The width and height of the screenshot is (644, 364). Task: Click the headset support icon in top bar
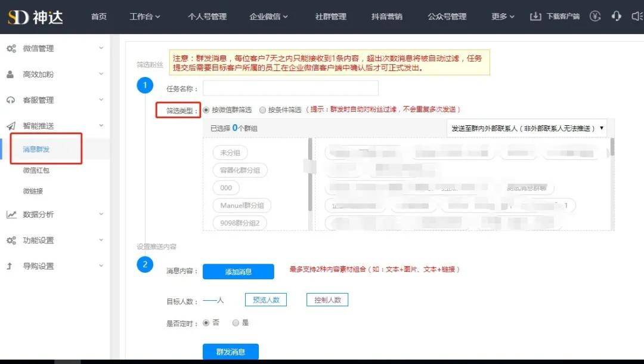point(616,16)
